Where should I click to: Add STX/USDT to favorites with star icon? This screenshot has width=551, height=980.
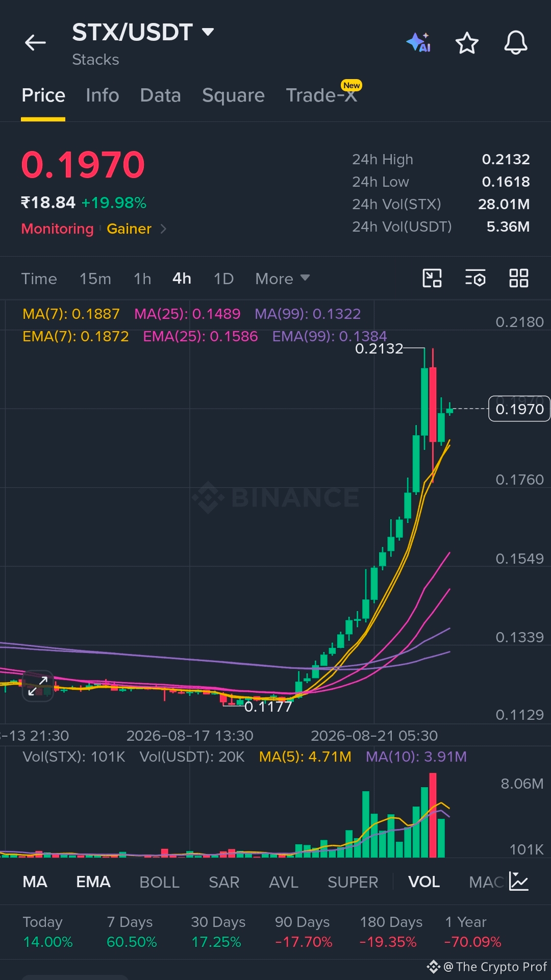(467, 43)
